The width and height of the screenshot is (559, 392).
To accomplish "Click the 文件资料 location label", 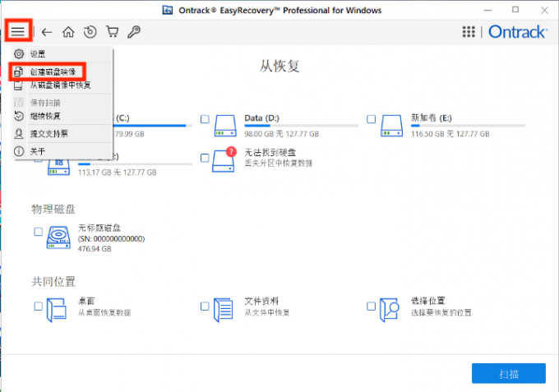I will pos(261,301).
